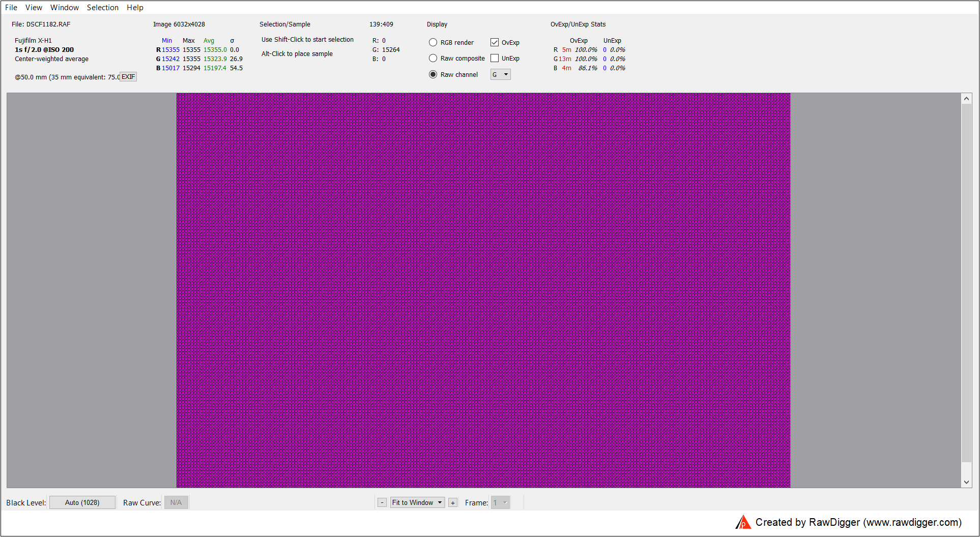Screen dimensions: 980x537
Task: Click the B channel Min value 15017
Action: [170, 68]
